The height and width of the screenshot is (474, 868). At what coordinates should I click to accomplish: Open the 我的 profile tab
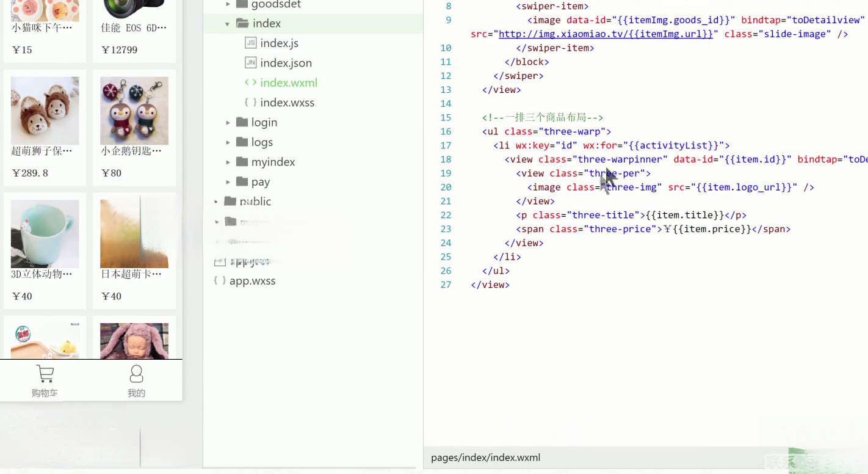coord(136,381)
